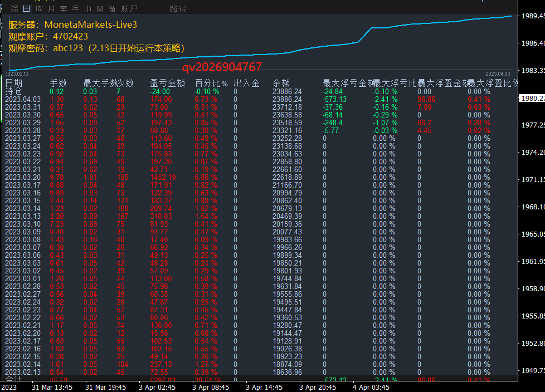The image size is (545, 392).
Task: Click the 观摩账户 4702423 account line
Action: [x=48, y=36]
